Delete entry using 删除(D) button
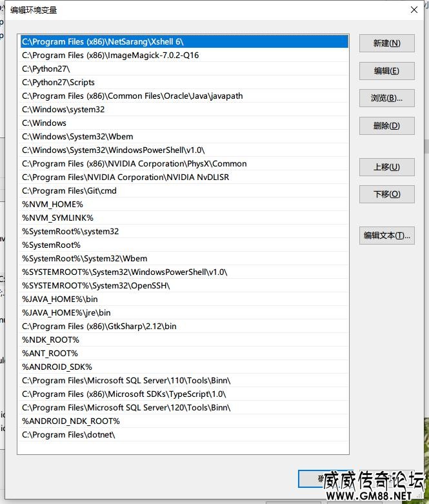This screenshot has height=504, width=429. point(386,126)
